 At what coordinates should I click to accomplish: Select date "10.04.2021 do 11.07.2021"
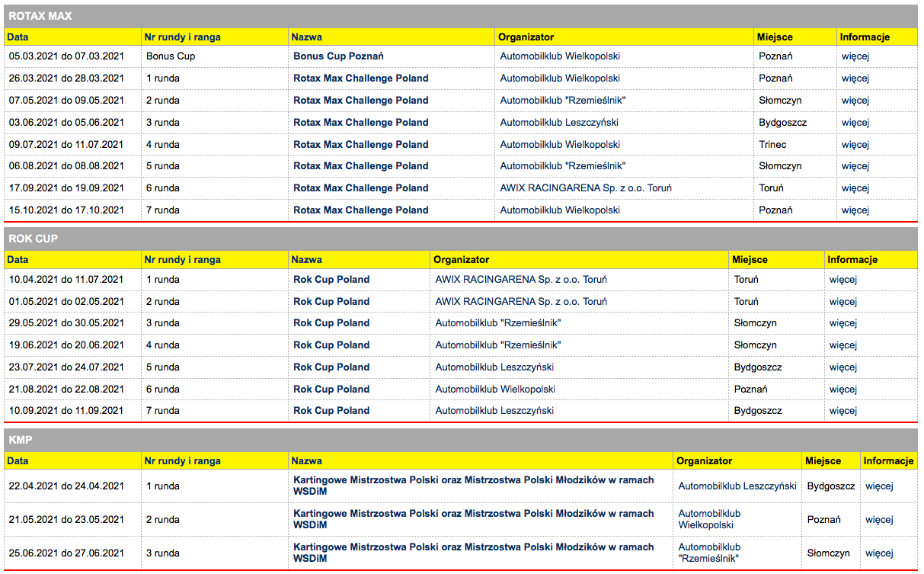point(66,280)
